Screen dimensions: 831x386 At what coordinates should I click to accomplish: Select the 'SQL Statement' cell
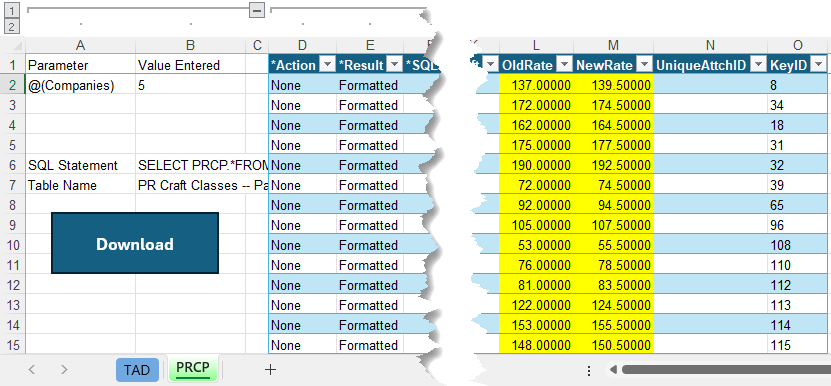(80, 165)
